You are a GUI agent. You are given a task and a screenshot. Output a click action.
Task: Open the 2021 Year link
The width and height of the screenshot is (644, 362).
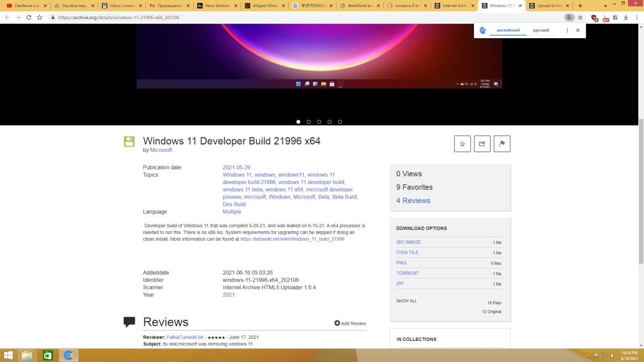click(228, 295)
